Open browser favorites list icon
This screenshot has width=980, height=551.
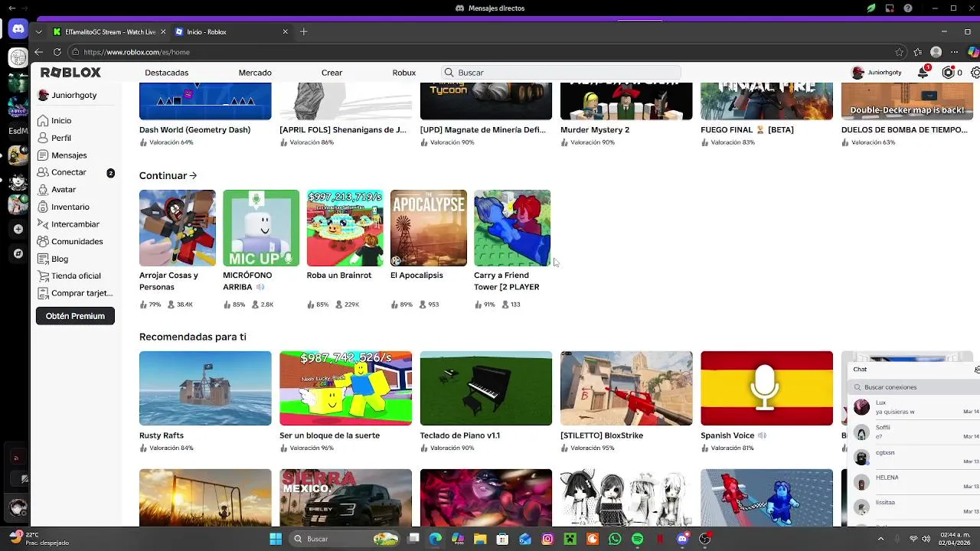(x=918, y=52)
